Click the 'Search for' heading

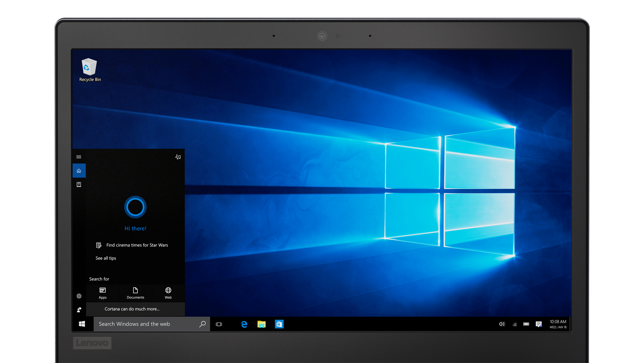(x=99, y=279)
